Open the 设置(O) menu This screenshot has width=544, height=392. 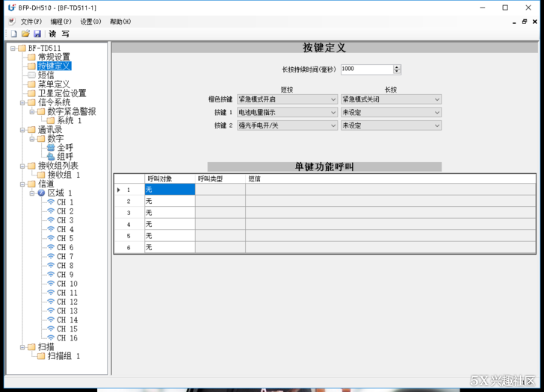coord(90,22)
